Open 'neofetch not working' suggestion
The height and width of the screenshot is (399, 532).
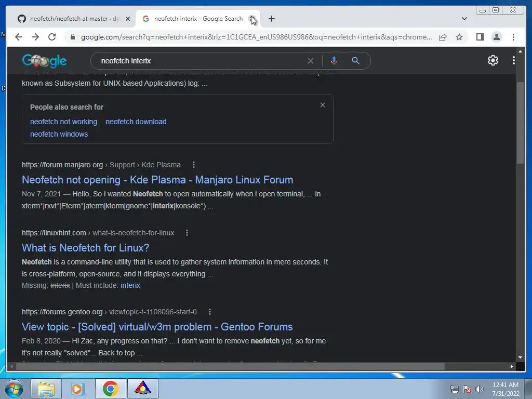point(63,122)
